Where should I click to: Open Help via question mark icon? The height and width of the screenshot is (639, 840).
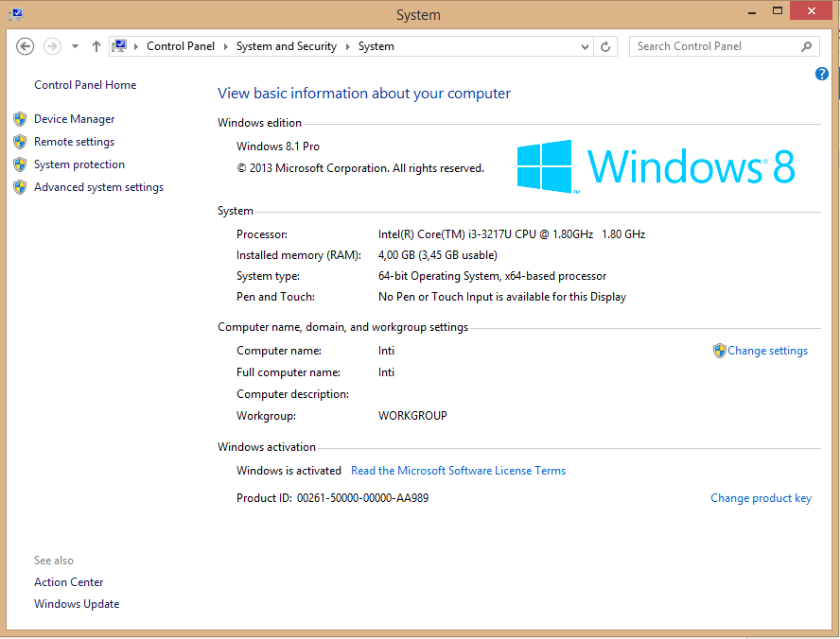822,74
